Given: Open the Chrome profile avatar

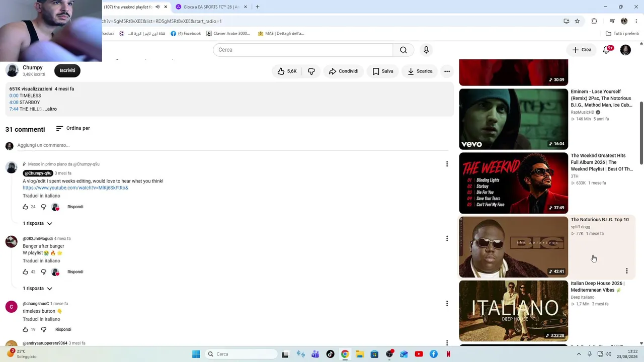Looking at the screenshot, I should (624, 21).
